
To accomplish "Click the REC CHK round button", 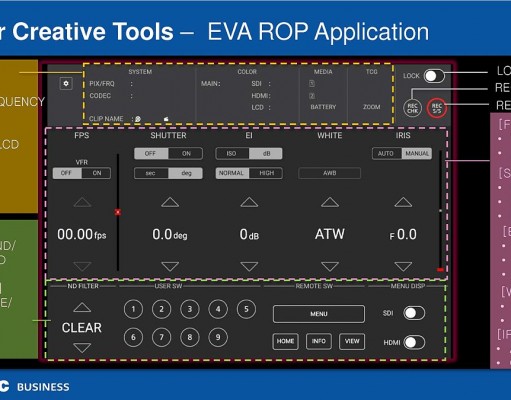I will [x=412, y=108].
